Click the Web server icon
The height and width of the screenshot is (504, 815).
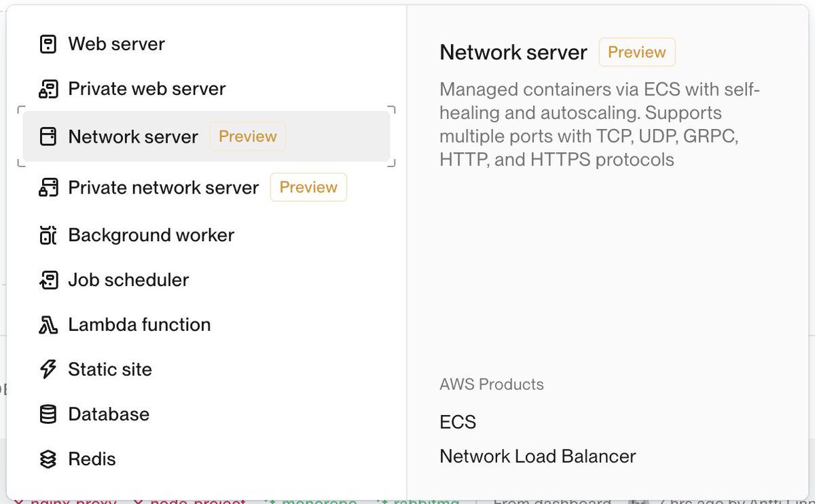(48, 45)
